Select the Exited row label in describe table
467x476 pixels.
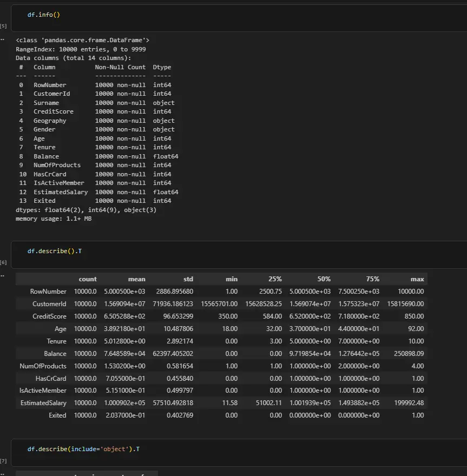[57, 415]
